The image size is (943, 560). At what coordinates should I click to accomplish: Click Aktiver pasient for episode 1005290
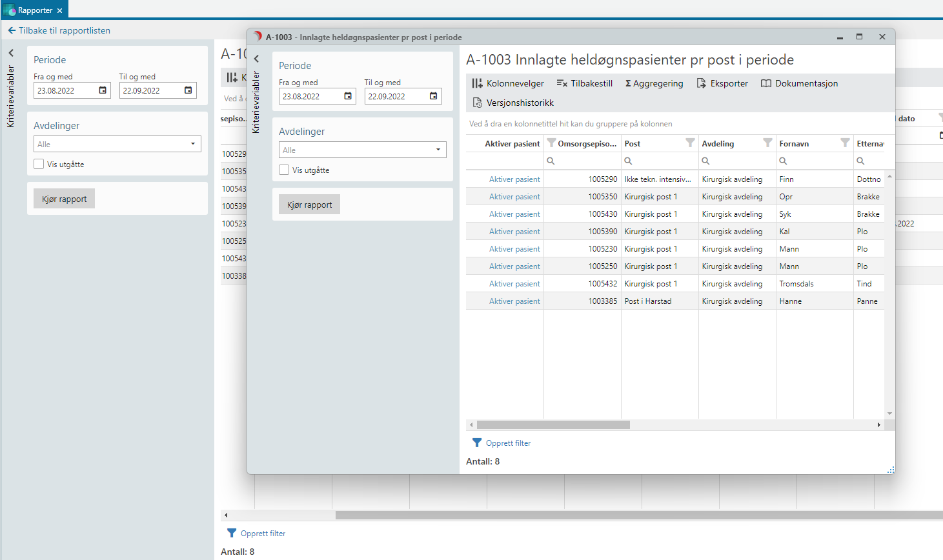point(514,179)
